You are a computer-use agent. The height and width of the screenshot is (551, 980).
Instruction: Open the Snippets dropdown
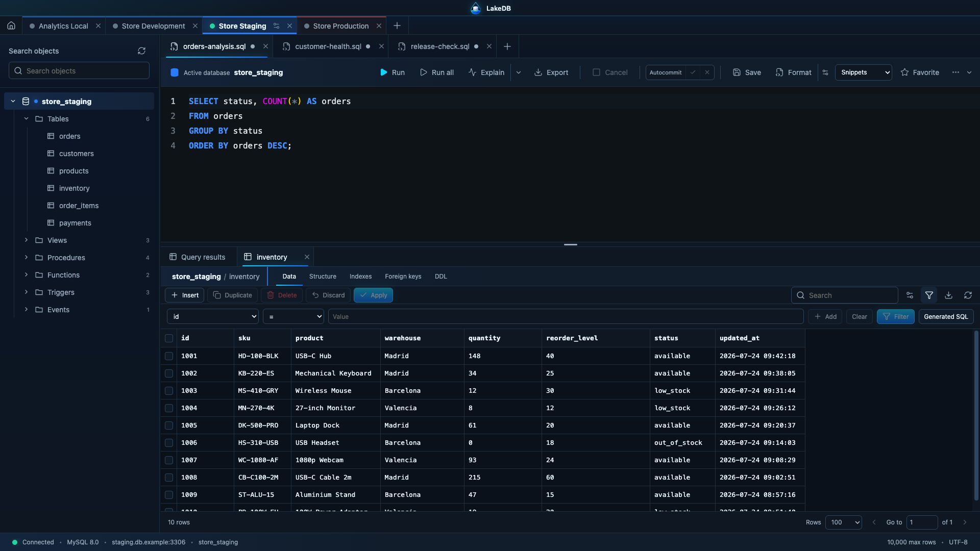864,72
